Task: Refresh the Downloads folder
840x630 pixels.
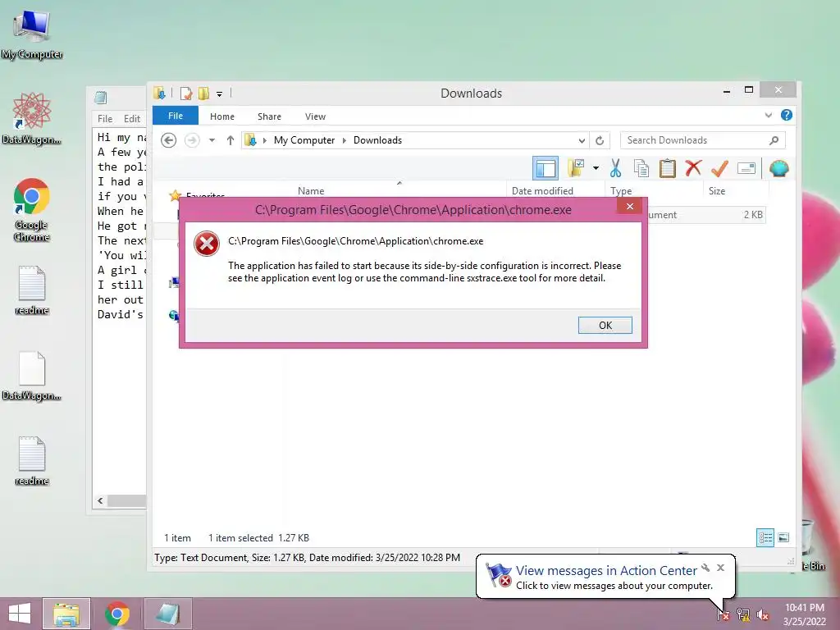Action: [600, 140]
